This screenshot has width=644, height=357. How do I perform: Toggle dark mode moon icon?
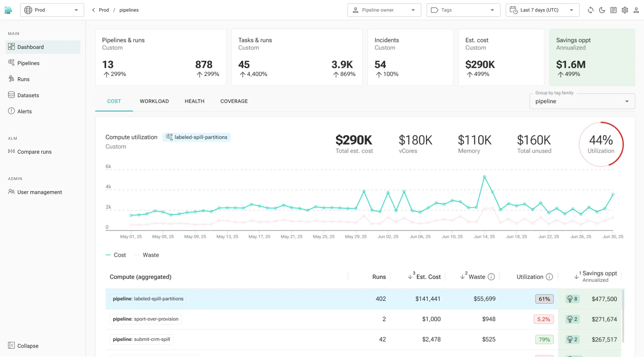pos(602,10)
